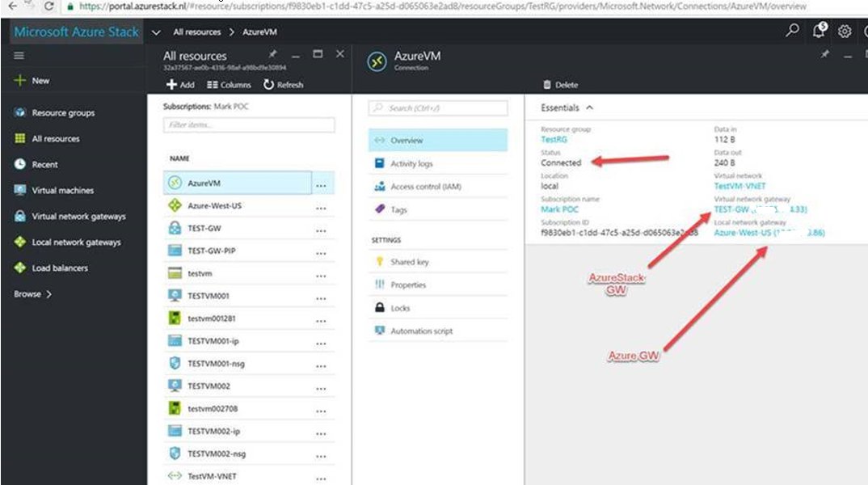
Task: Open the notifications bell
Action: (819, 31)
